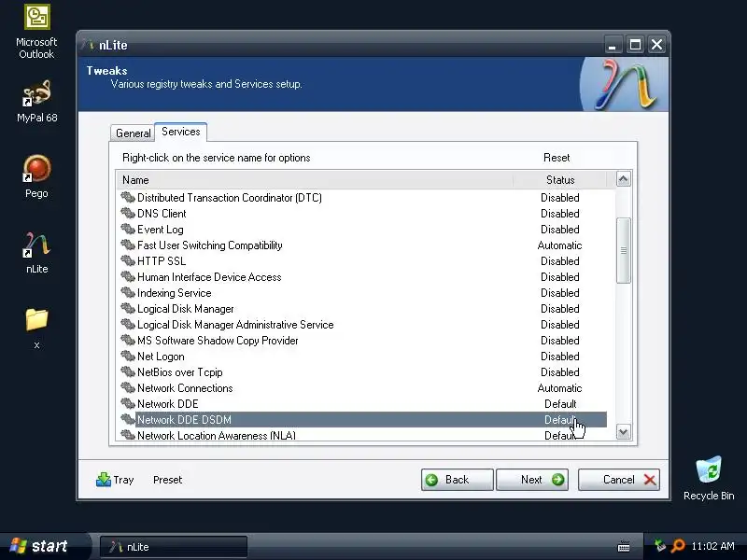Select the Pego desktop shortcut
Image resolution: width=747 pixels, height=560 pixels.
pyautogui.click(x=36, y=176)
